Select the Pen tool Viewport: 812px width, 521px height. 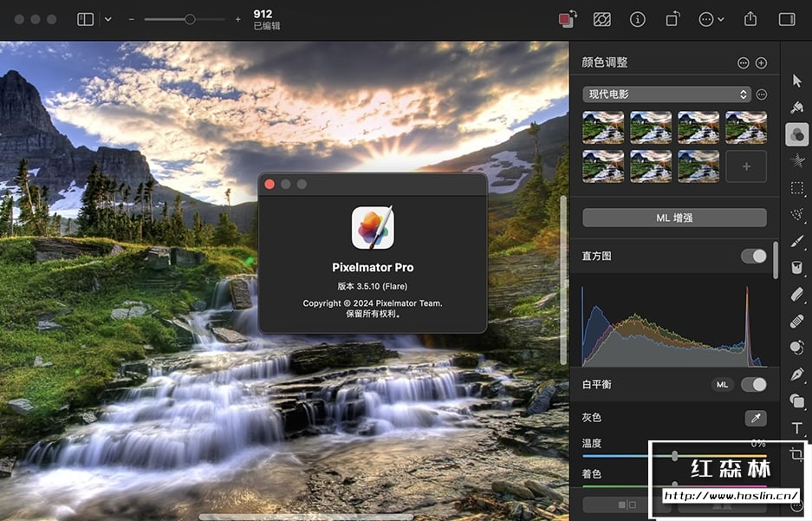[x=797, y=374]
